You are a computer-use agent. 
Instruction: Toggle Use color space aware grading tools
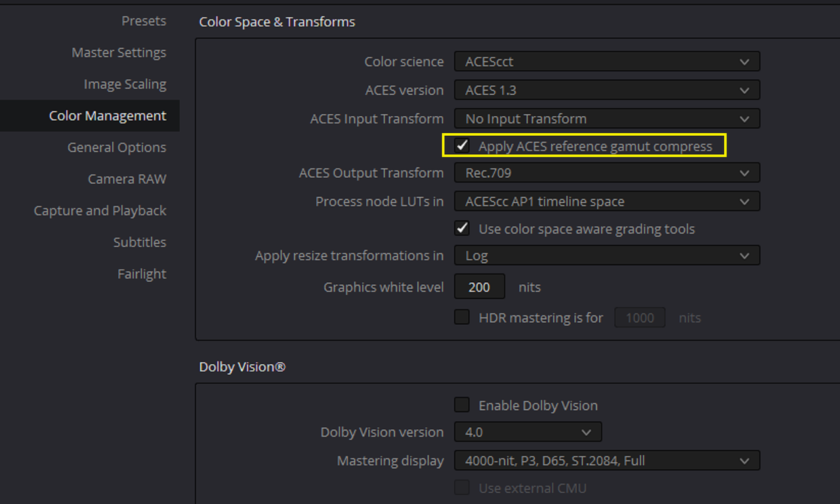(463, 228)
